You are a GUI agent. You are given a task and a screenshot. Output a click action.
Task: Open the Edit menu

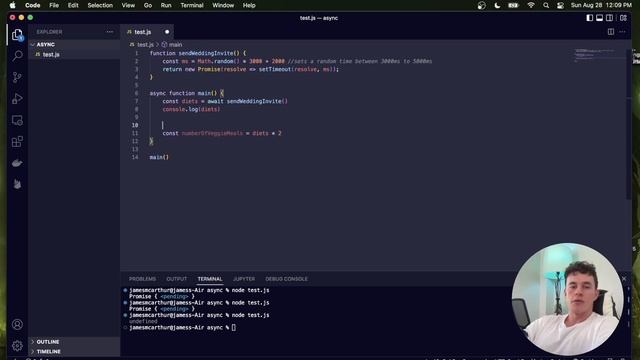pyautogui.click(x=73, y=5)
